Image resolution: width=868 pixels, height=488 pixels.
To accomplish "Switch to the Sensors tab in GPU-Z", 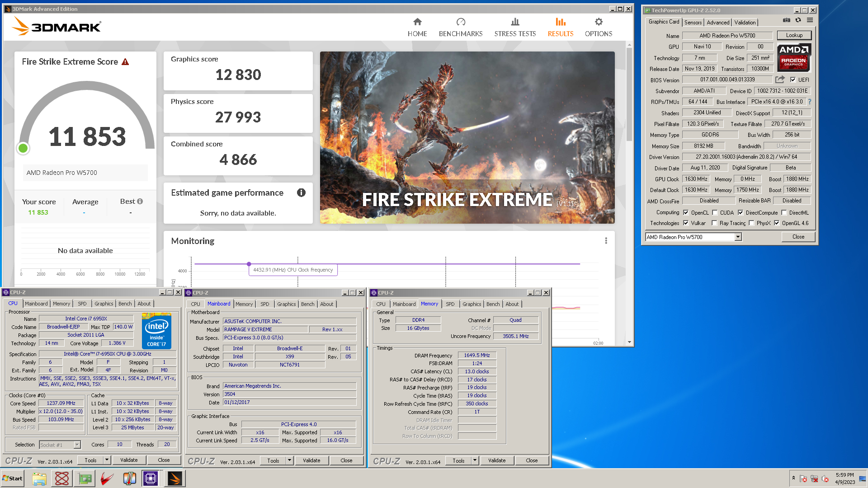I will (x=693, y=22).
